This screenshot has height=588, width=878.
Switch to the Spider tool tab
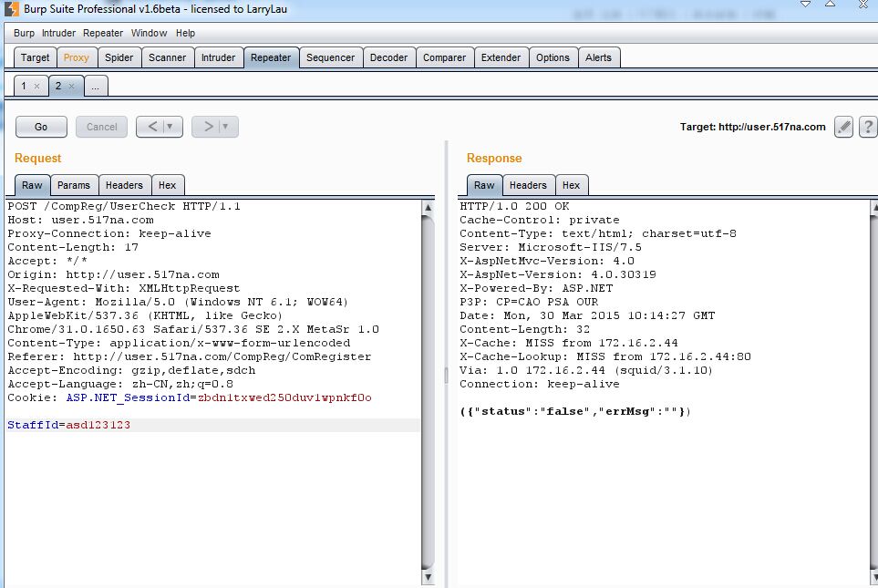(x=119, y=57)
